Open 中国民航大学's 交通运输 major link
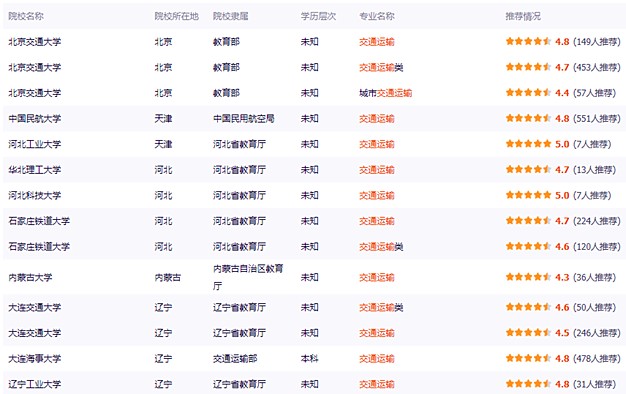The width and height of the screenshot is (626, 394). (x=376, y=119)
